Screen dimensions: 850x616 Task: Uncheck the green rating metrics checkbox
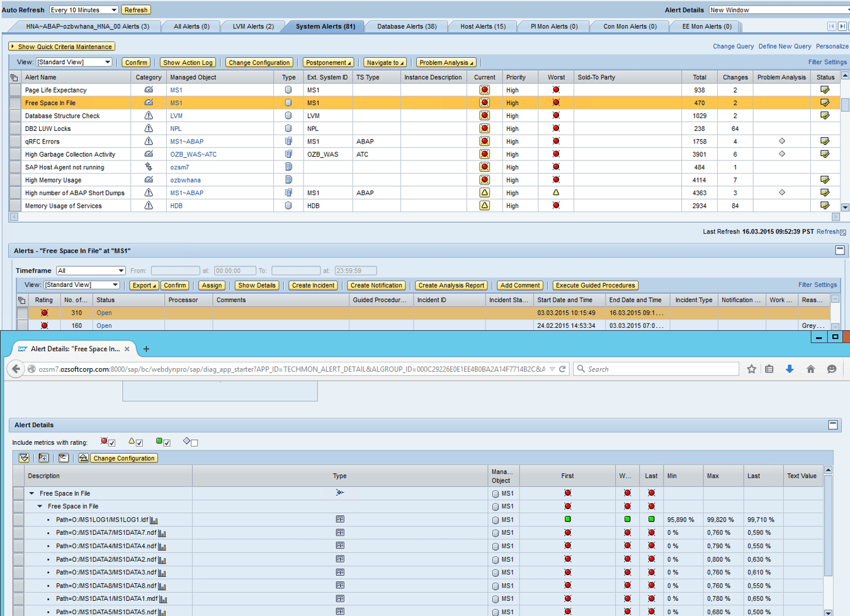pyautogui.click(x=166, y=442)
